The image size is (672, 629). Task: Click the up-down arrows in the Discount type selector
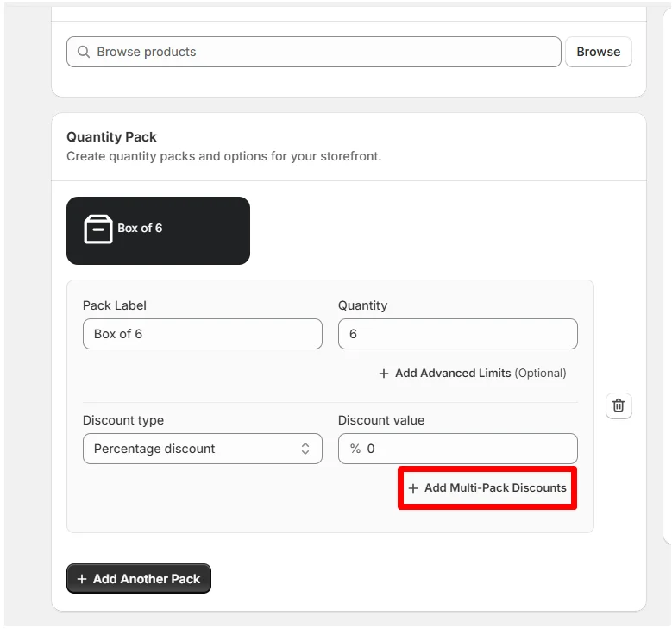pyautogui.click(x=305, y=449)
